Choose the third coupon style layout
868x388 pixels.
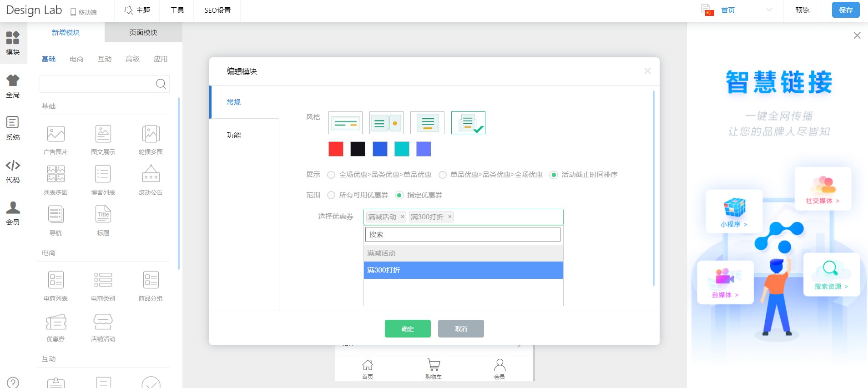point(427,123)
